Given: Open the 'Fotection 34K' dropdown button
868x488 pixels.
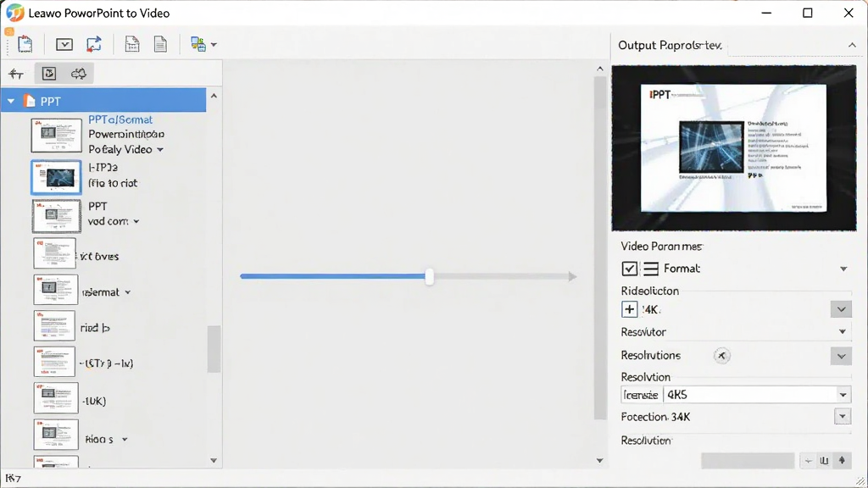Looking at the screenshot, I should (x=843, y=417).
